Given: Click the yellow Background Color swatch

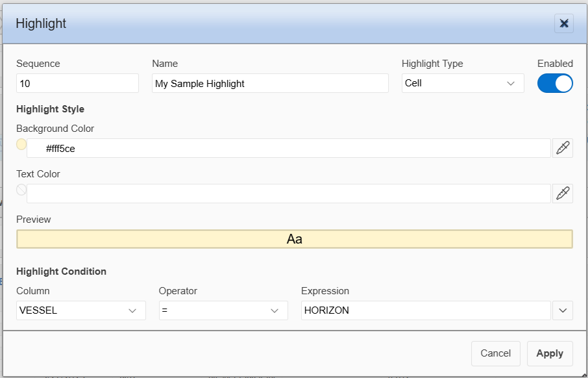Looking at the screenshot, I should coord(21,144).
